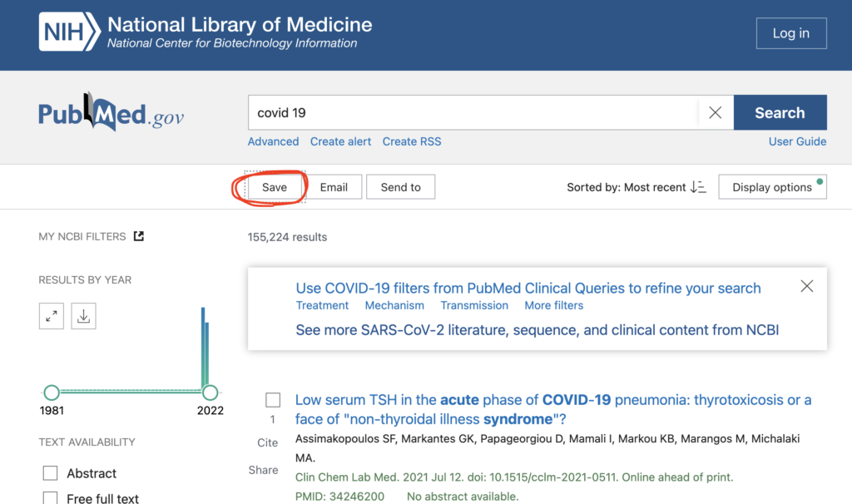The image size is (852, 504).
Task: Click the 1981 year slider handle
Action: point(52,392)
